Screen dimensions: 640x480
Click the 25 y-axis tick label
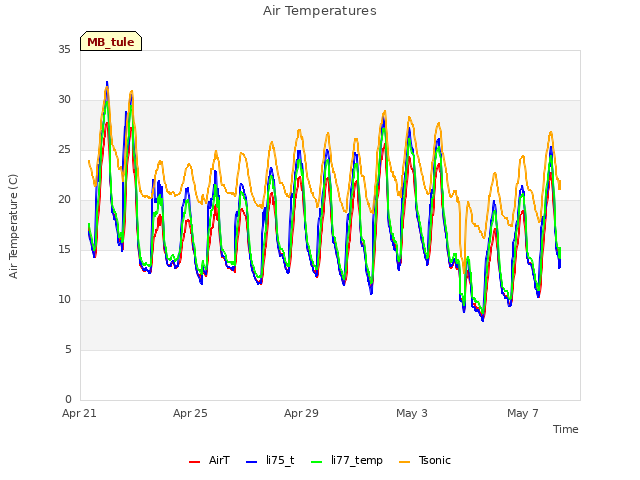coord(64,150)
